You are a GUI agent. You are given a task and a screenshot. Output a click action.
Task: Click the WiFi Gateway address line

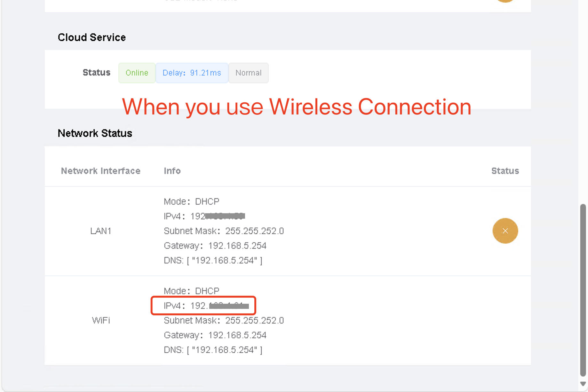215,335
